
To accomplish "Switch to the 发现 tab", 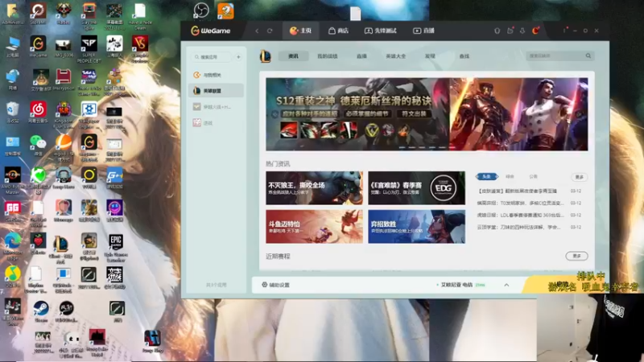I will (430, 56).
